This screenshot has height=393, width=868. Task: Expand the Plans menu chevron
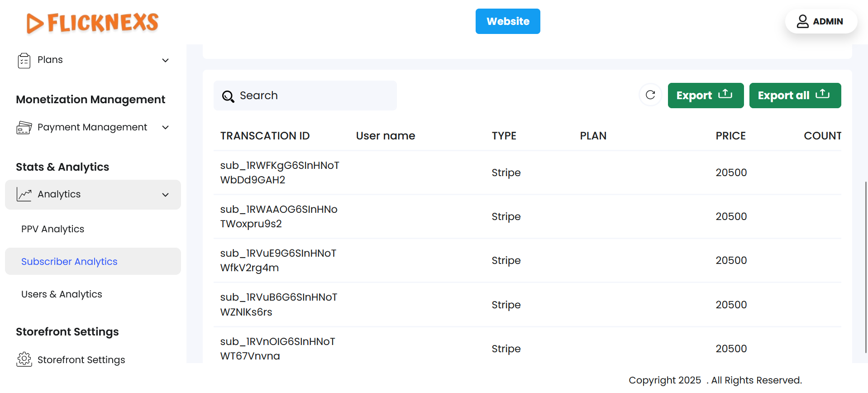pos(166,60)
